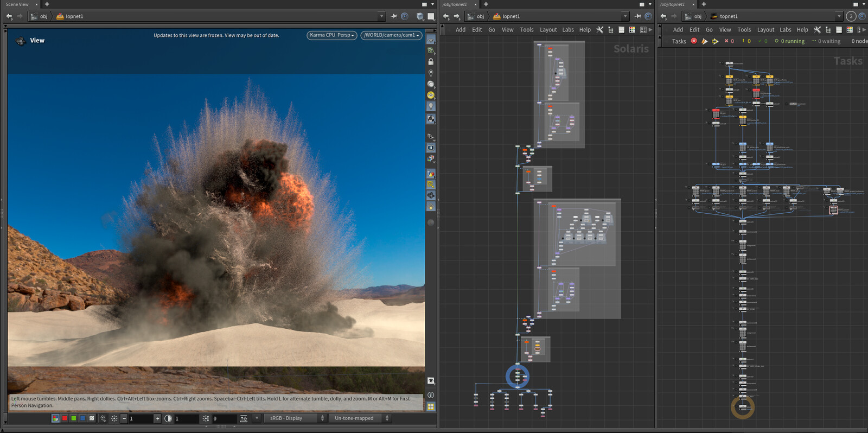Image resolution: width=868 pixels, height=433 pixels.
Task: Click the circled 2 icon in topnet1 path bar
Action: coord(851,16)
